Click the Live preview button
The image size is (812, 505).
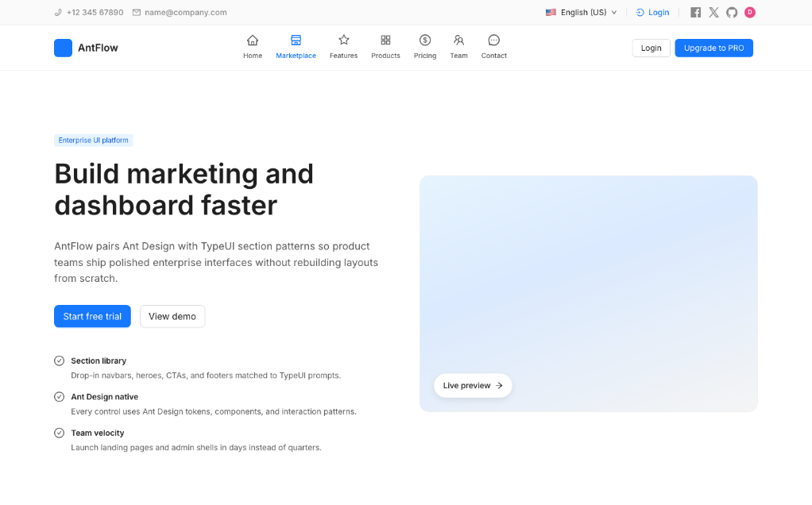click(x=473, y=385)
